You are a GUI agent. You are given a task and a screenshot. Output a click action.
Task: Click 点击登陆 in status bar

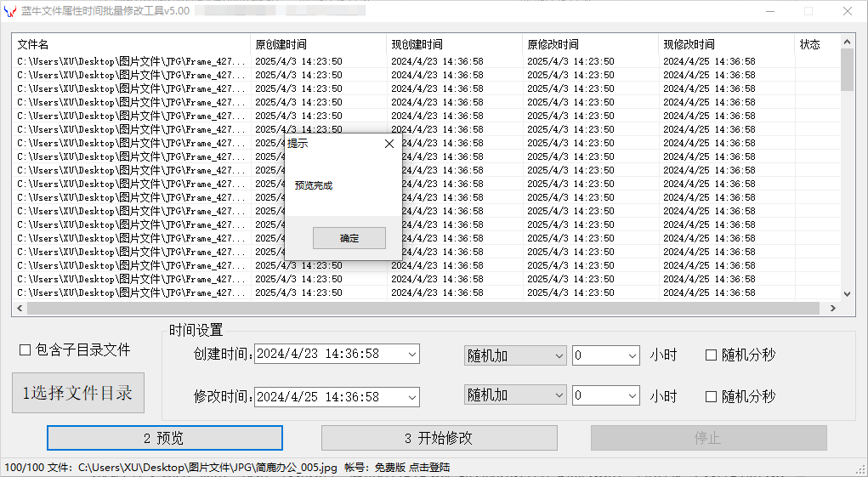(x=429, y=468)
